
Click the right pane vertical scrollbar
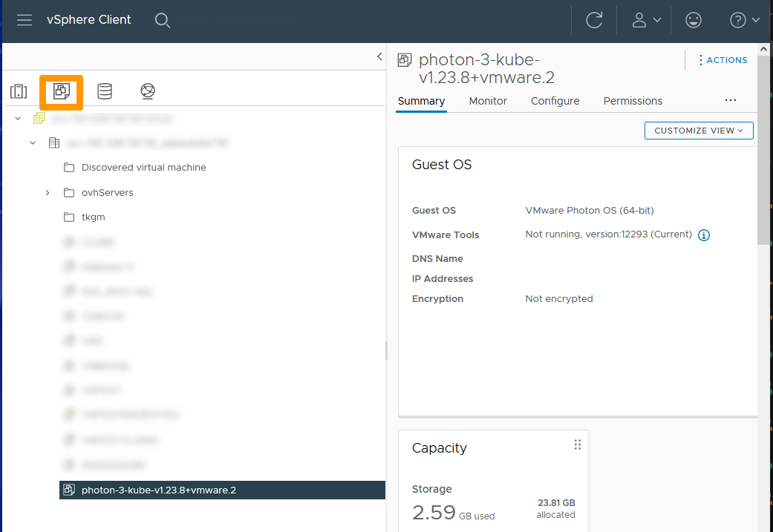coord(763,150)
